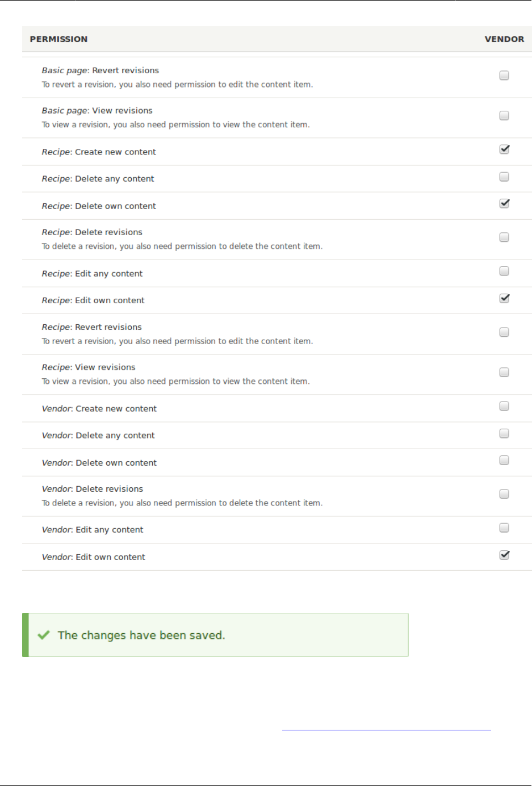Screen dimensions: 532x786
Task: Uncheck Recipe Create new content permission
Action: pyautogui.click(x=504, y=149)
